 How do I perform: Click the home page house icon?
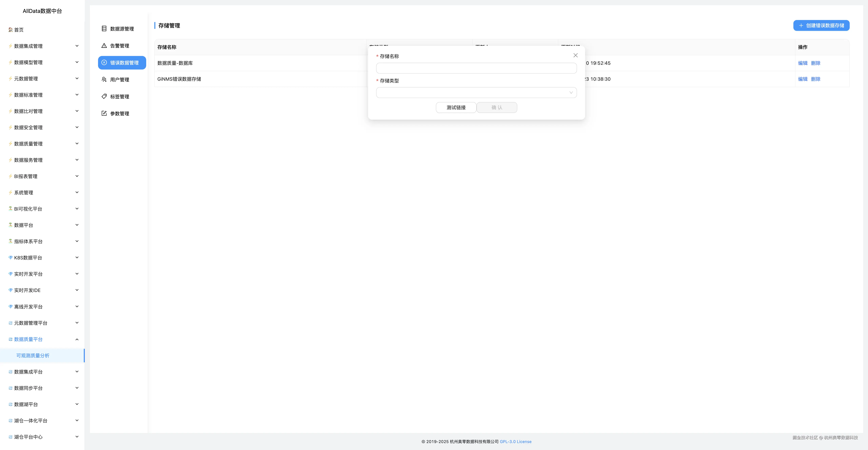(x=11, y=30)
